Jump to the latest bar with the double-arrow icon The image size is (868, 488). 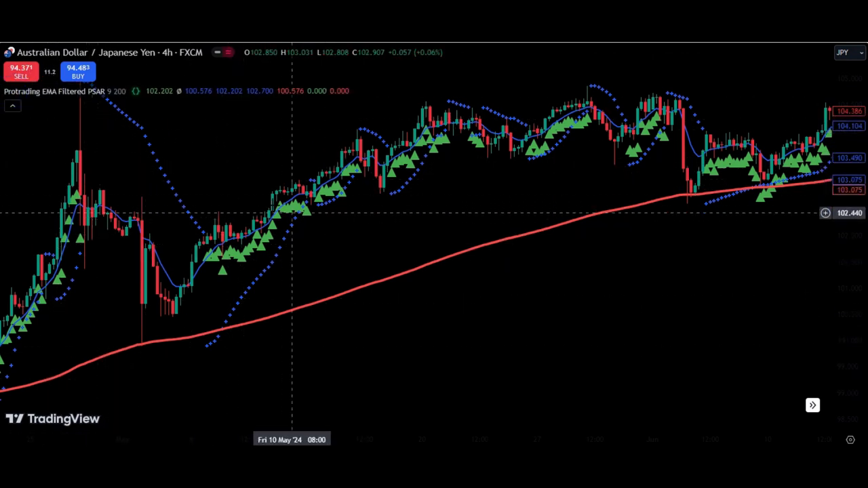point(812,405)
